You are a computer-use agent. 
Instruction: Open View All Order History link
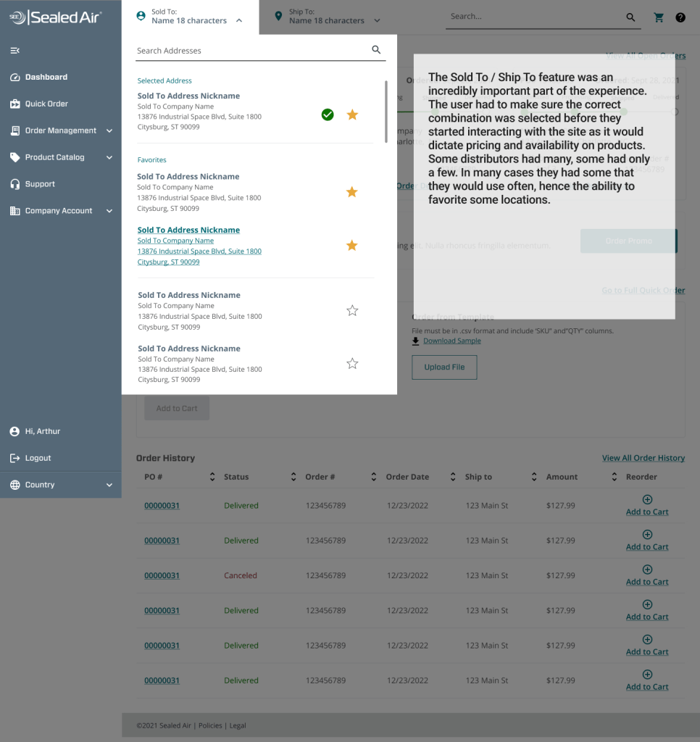(643, 458)
